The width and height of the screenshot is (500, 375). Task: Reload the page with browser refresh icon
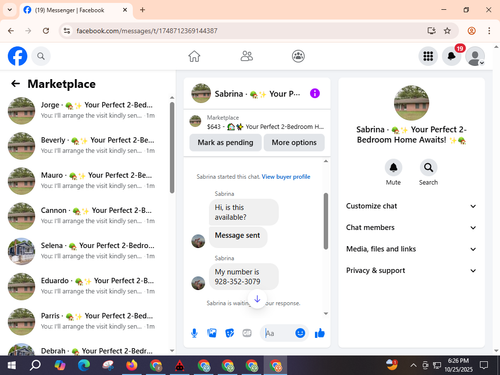(46, 31)
